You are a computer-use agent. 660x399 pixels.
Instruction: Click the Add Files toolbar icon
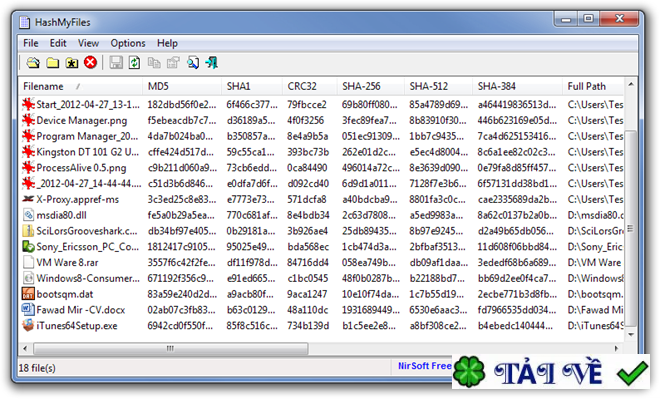click(33, 63)
